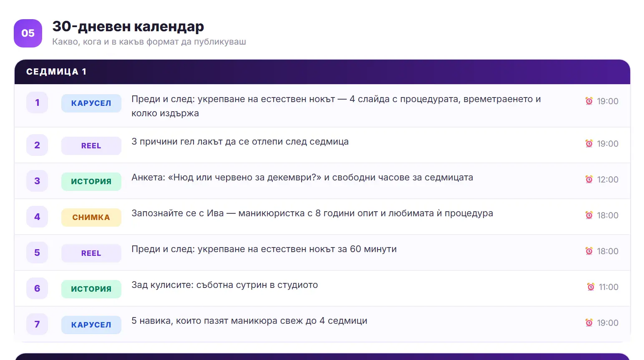
Task: Click the ИСТОРИЯ tag in the Зад кулисите row
Action: pos(91,289)
